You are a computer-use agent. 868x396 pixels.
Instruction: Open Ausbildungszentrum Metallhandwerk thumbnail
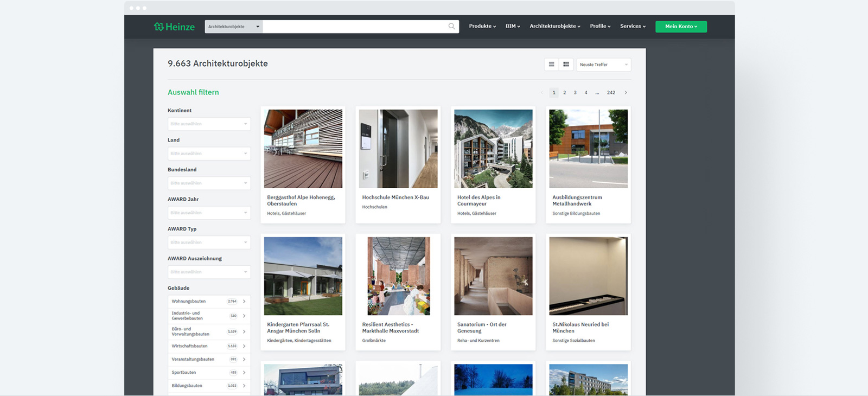(x=589, y=149)
